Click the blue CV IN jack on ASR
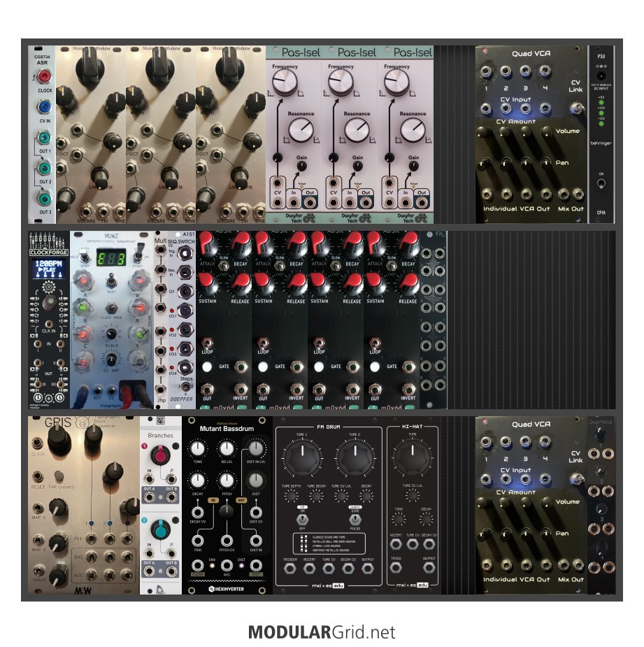The height and width of the screenshot is (647, 644). click(x=44, y=107)
